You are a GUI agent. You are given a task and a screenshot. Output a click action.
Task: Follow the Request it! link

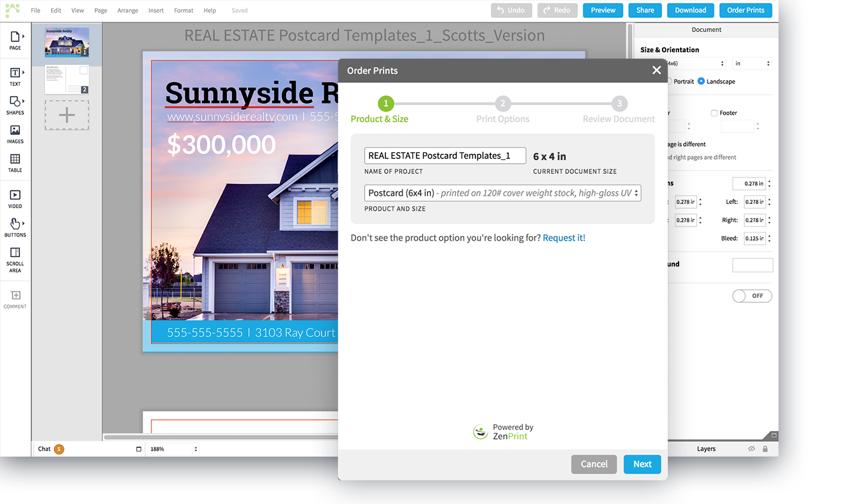(564, 238)
